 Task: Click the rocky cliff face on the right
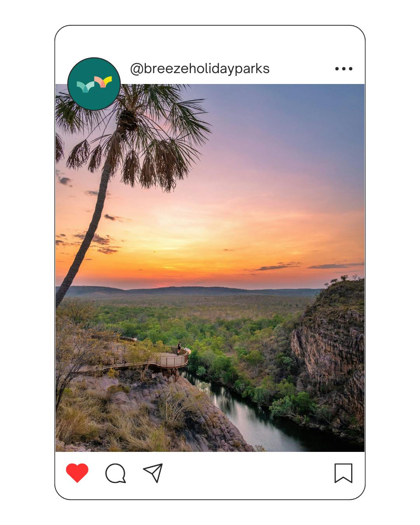pyautogui.click(x=331, y=350)
